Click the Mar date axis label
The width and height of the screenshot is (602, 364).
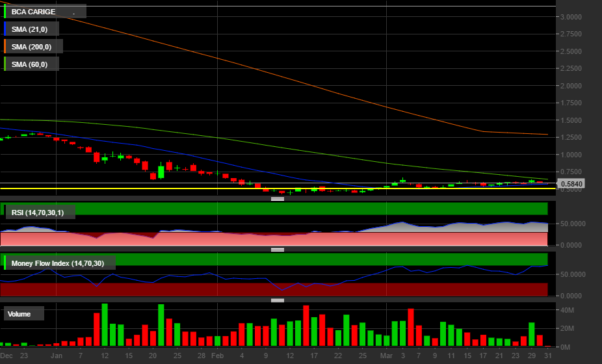click(x=386, y=356)
